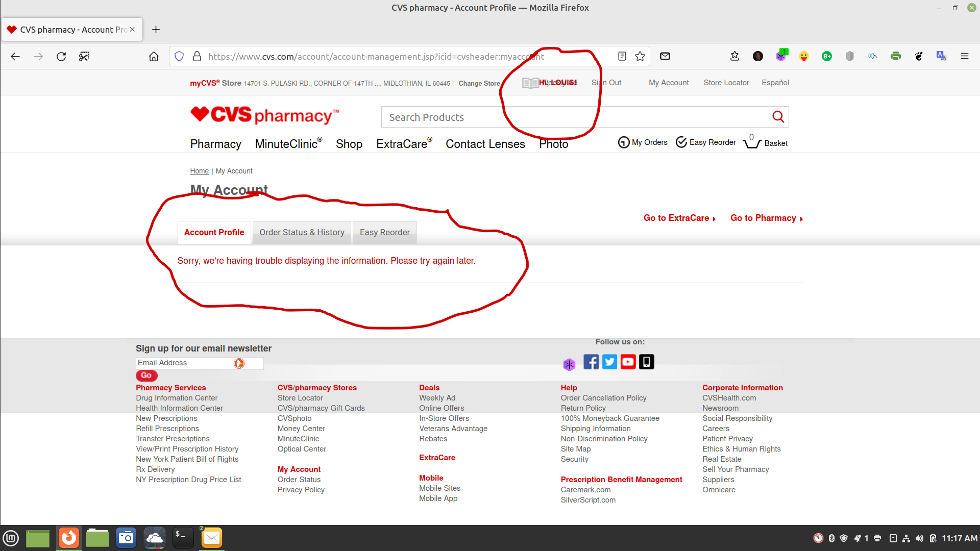Switch to the Easy Reorder tab
This screenshot has height=551, width=980.
(385, 232)
